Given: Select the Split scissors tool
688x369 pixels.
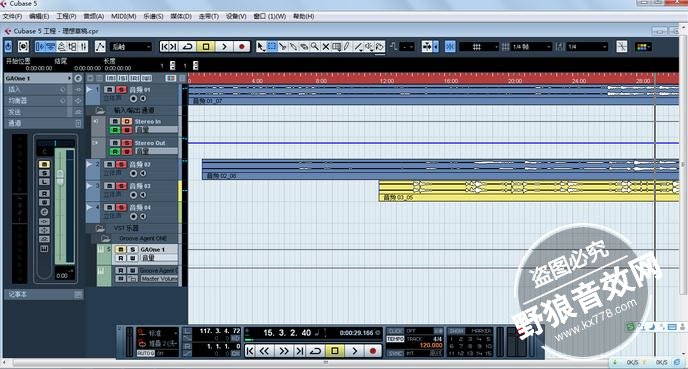Looking at the screenshot, I should pyautogui.click(x=283, y=47).
